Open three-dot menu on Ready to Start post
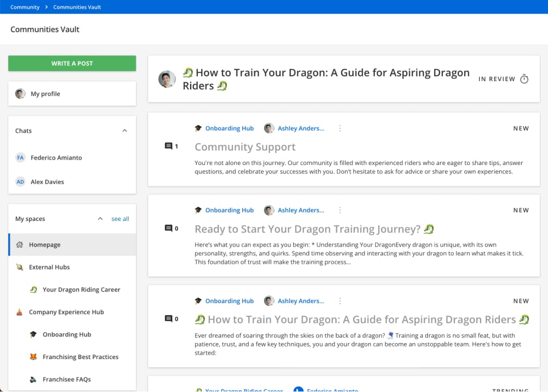 tap(340, 210)
